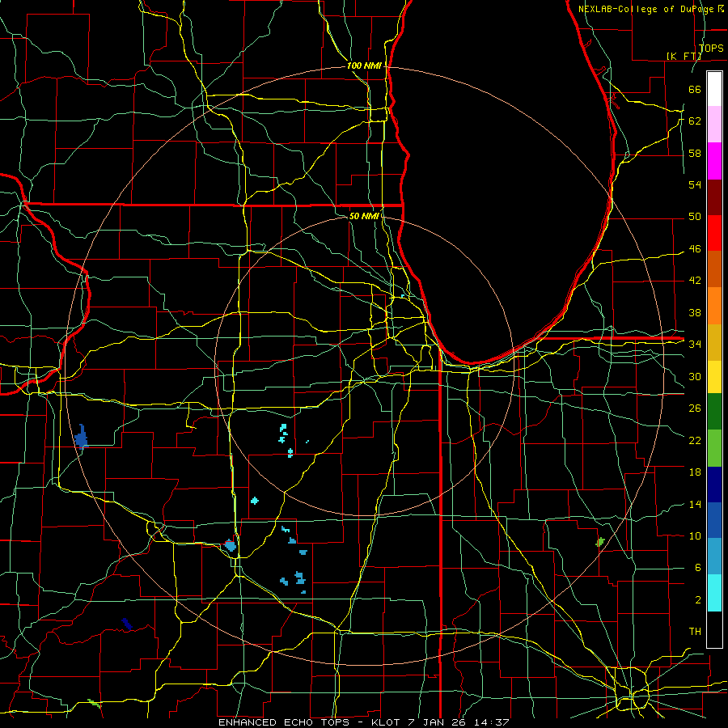
Task: Click the light pink legend swatch
Action: [714, 125]
